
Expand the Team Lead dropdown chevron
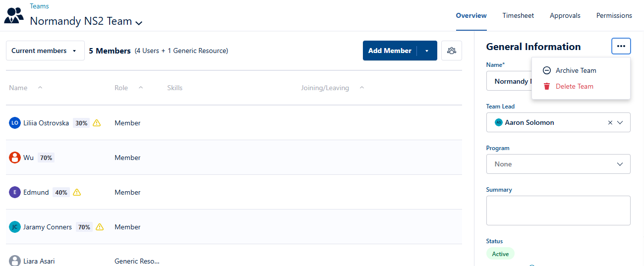click(x=620, y=122)
